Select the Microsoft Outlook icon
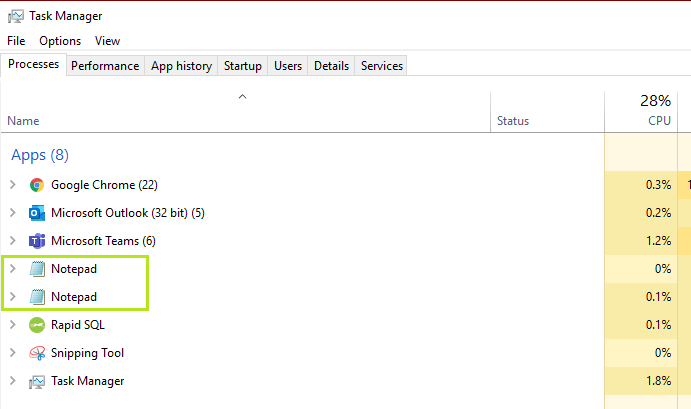 (37, 213)
